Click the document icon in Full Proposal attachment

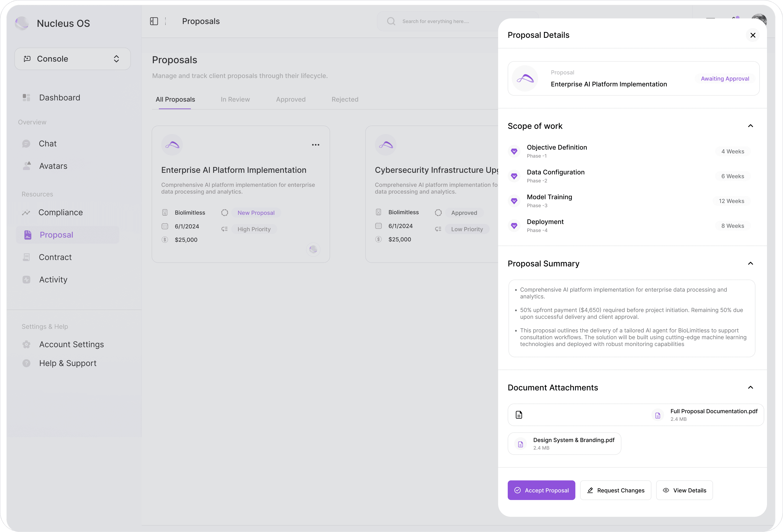coord(519,415)
